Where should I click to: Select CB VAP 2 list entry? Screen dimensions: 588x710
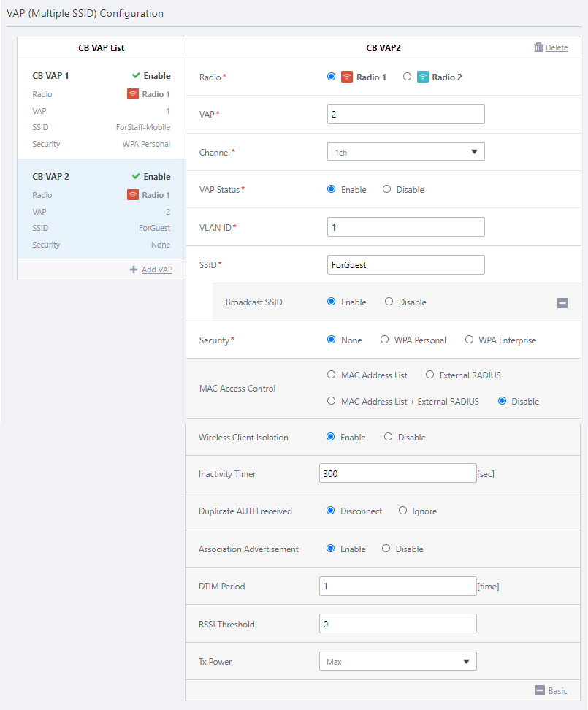pyautogui.click(x=101, y=210)
